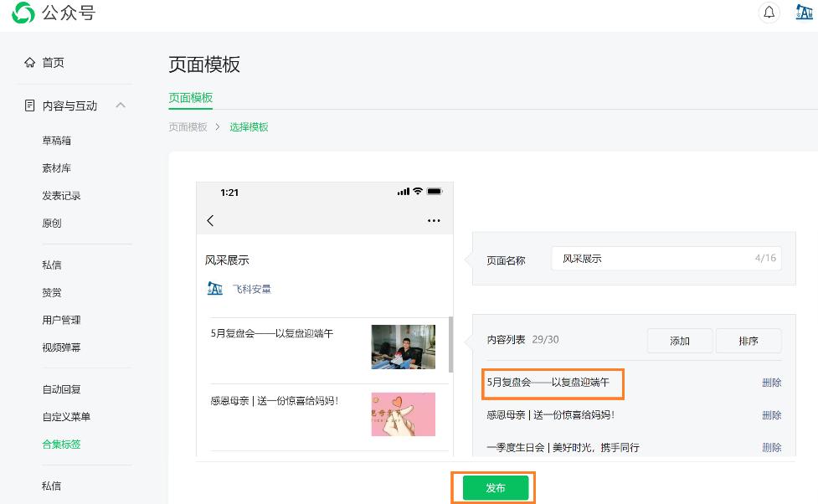818x504 pixels.
Task: Click the 首页 home icon in the sidebar
Action: [x=30, y=63]
